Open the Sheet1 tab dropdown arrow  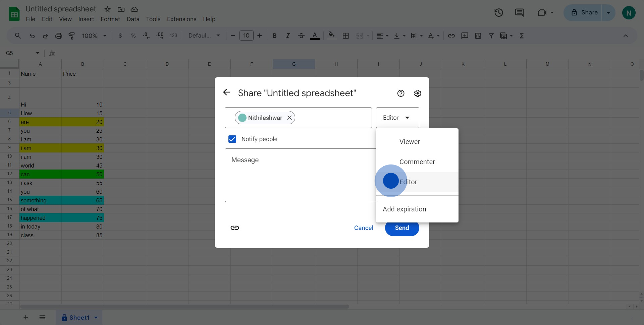point(96,318)
